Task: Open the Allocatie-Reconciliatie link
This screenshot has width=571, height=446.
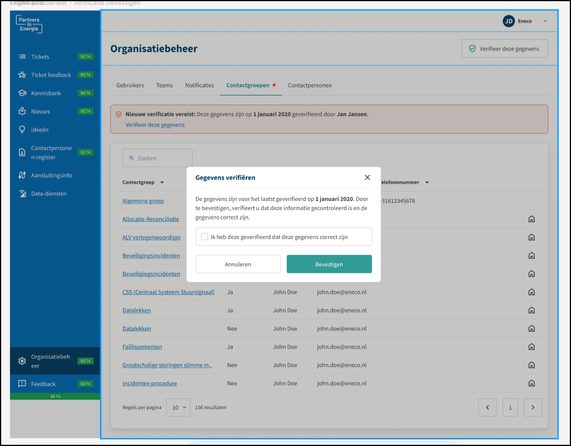Action: [150, 219]
